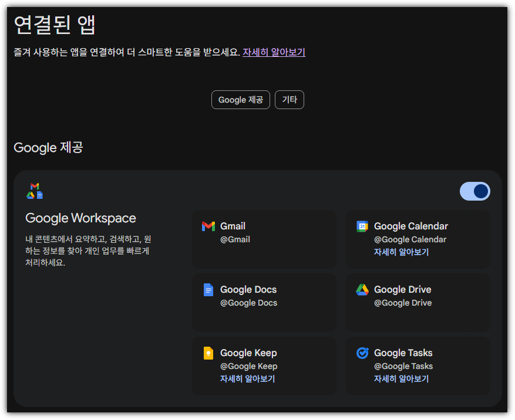Click the '@Gmail' handle text

[x=235, y=239]
